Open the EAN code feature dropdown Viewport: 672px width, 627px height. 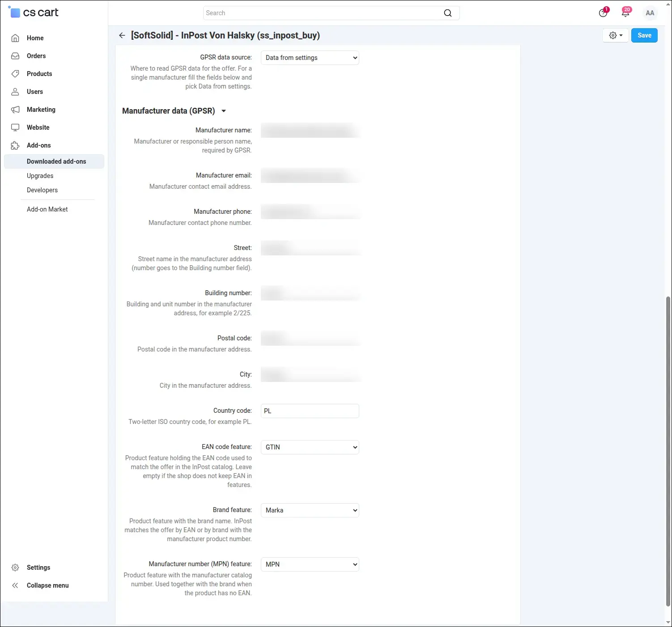pyautogui.click(x=310, y=447)
